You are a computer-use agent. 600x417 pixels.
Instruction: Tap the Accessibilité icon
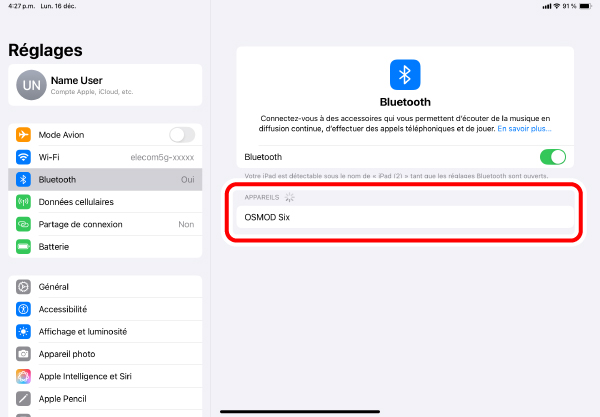[23, 309]
